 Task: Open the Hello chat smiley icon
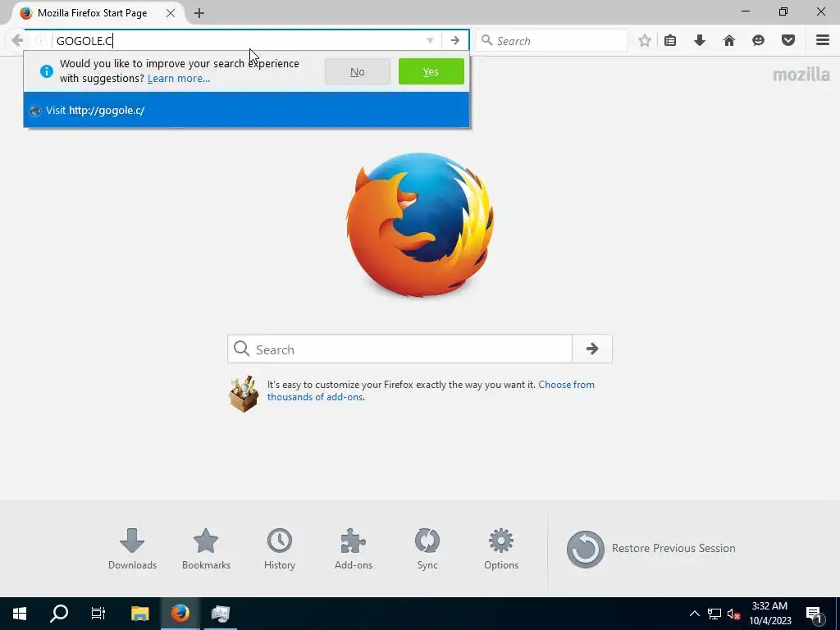(758, 41)
